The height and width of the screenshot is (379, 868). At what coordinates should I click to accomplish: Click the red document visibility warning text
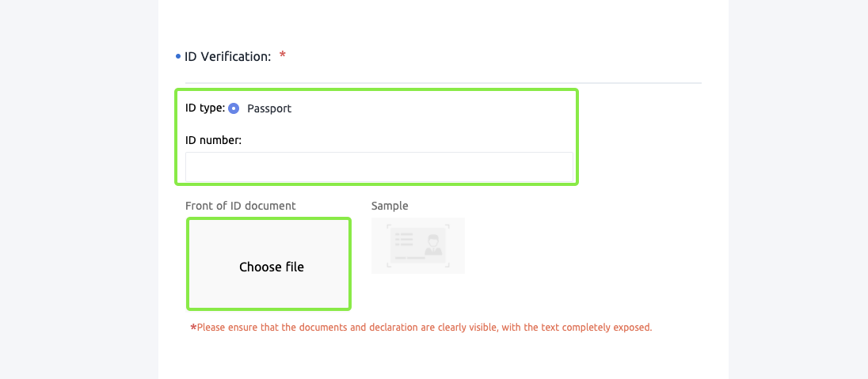424,327
